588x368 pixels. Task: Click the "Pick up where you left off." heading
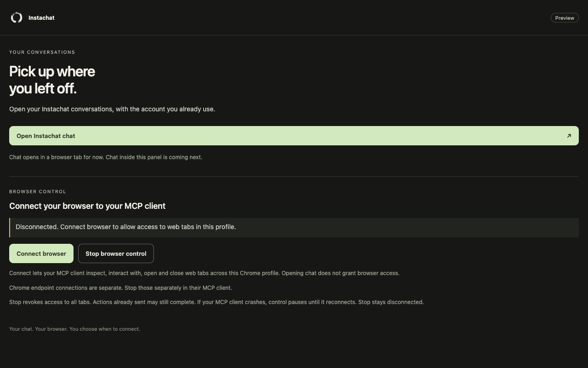[x=52, y=80]
